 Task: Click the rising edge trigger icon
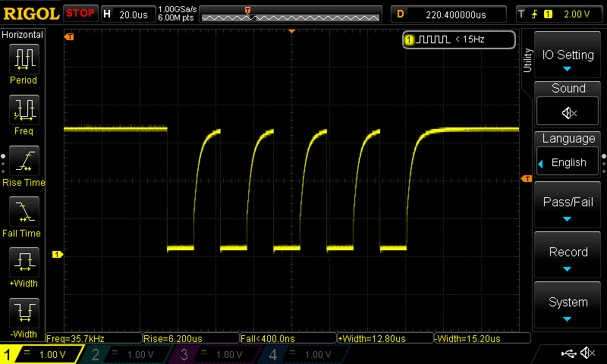[535, 14]
